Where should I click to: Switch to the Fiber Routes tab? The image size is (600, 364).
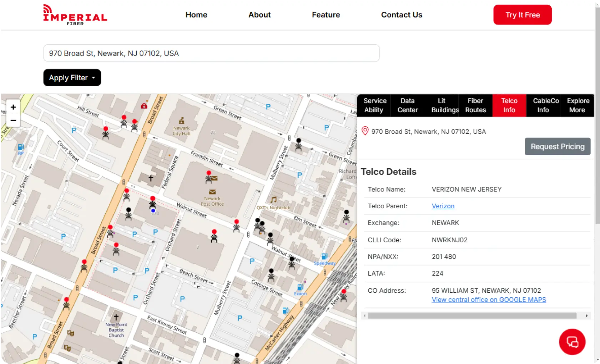(475, 106)
